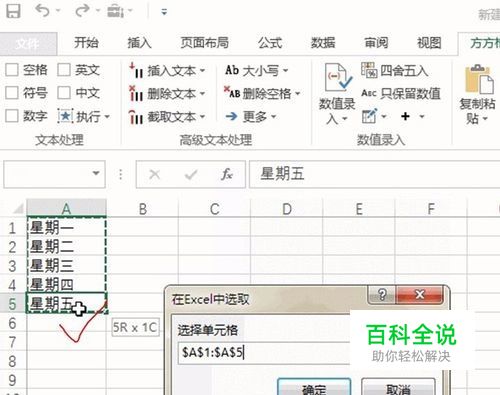Click the formula bar confirm checkmark icon
Image resolution: width=500 pixels, height=395 pixels.
pos(191,174)
